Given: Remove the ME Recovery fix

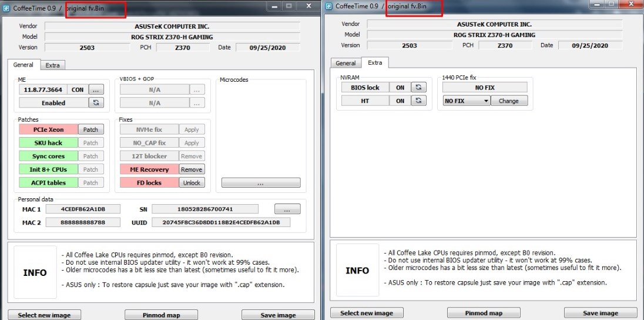Looking at the screenshot, I should click(x=192, y=169).
